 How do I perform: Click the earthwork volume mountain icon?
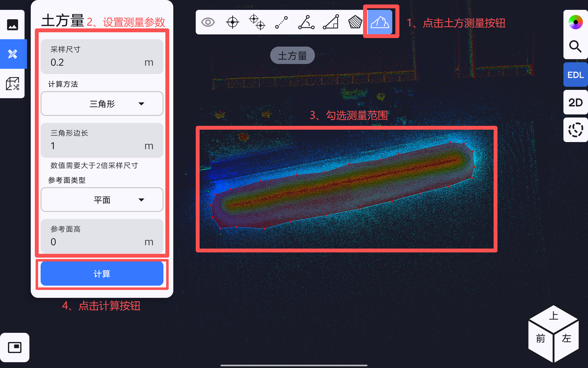379,22
